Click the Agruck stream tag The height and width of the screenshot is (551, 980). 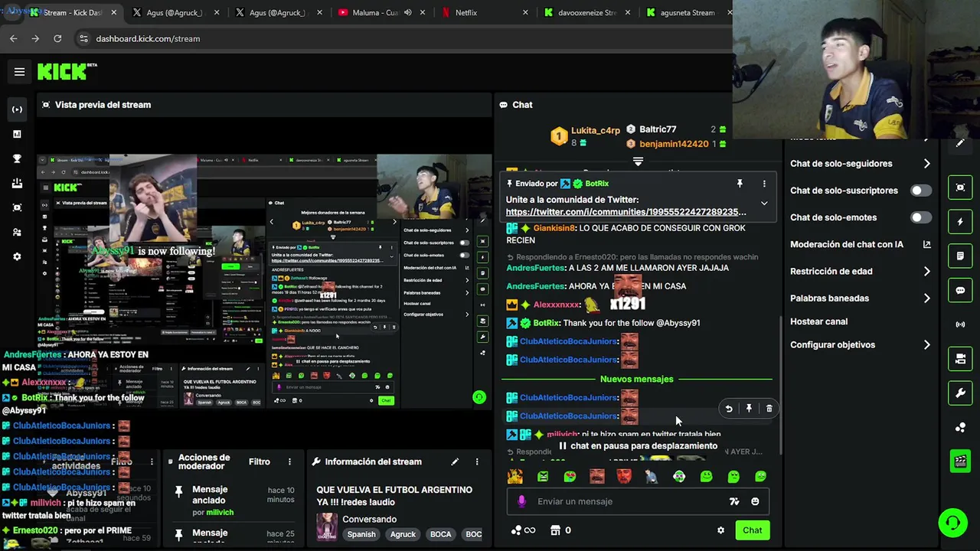pos(403,534)
